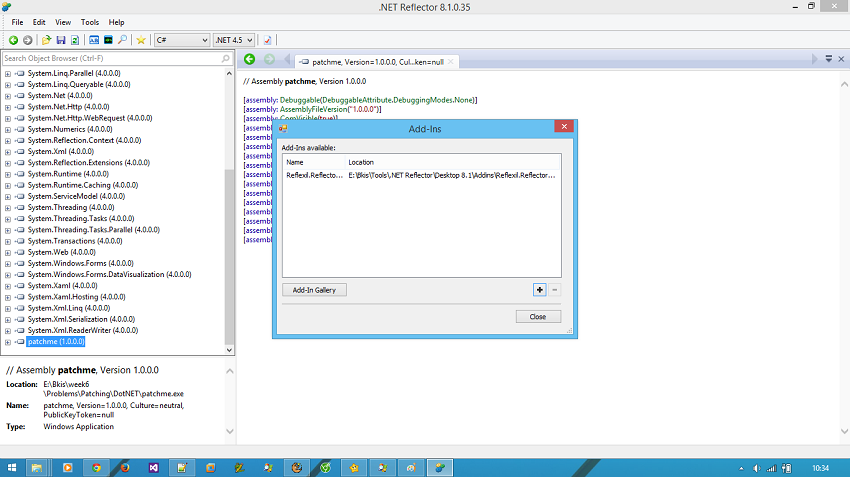
Task: Click the assembly tree scroll down arrow
Action: [x=229, y=350]
